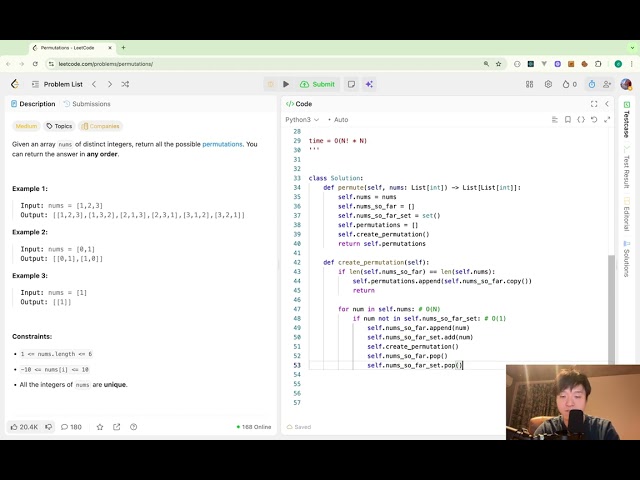Image resolution: width=640 pixels, height=480 pixels.
Task: Click the Medium difficulty tag
Action: [x=26, y=126]
